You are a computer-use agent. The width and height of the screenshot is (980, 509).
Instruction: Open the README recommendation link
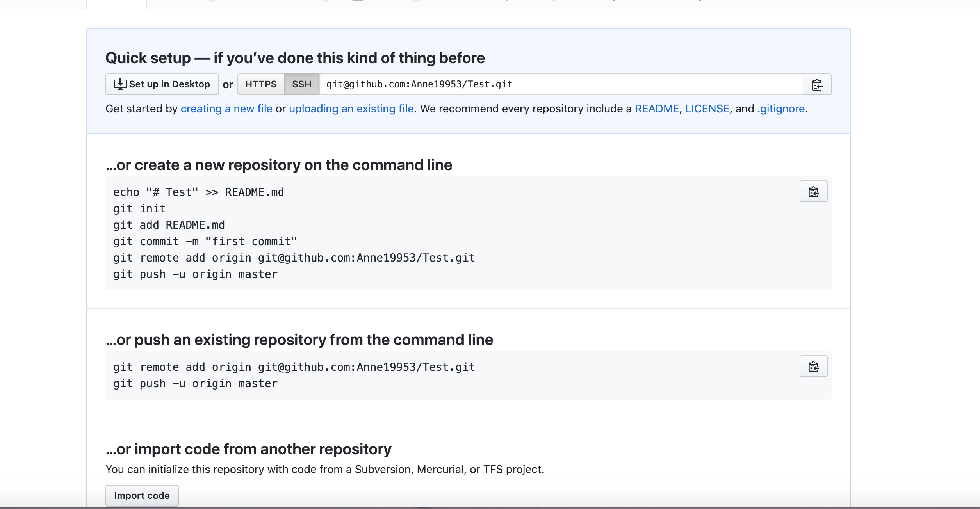pyautogui.click(x=657, y=109)
